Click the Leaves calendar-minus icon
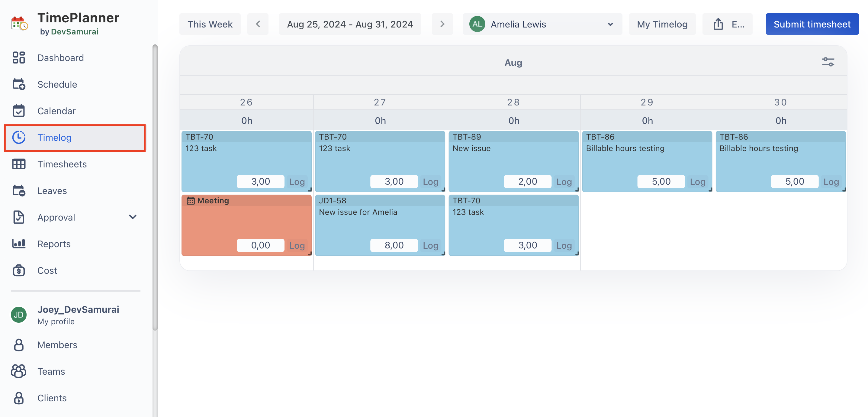868x417 pixels. coord(18,191)
